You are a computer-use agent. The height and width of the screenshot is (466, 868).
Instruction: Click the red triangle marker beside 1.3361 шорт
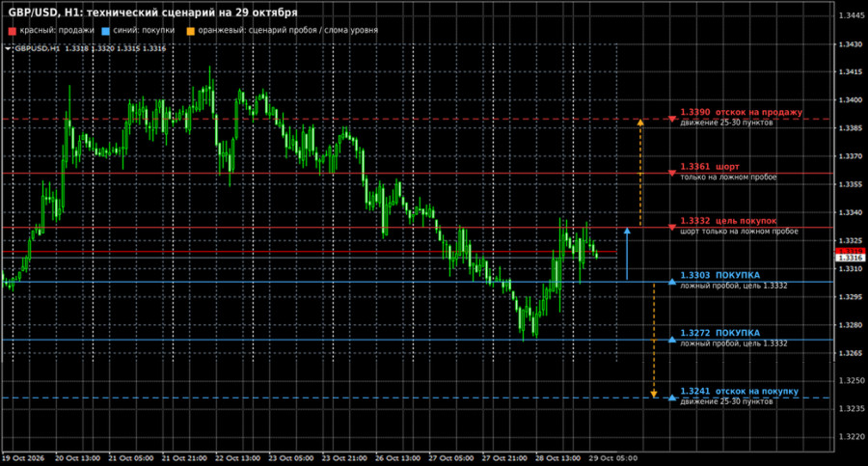coord(672,174)
